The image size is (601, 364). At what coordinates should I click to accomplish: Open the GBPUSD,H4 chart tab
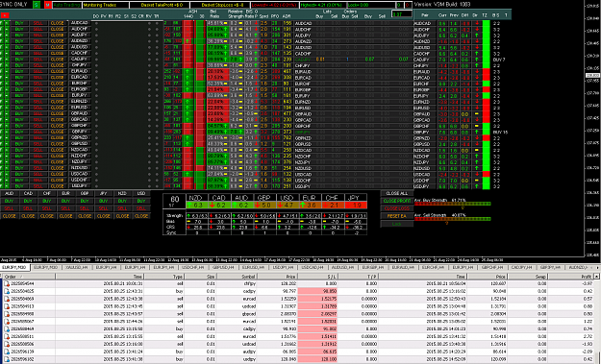[223, 268]
